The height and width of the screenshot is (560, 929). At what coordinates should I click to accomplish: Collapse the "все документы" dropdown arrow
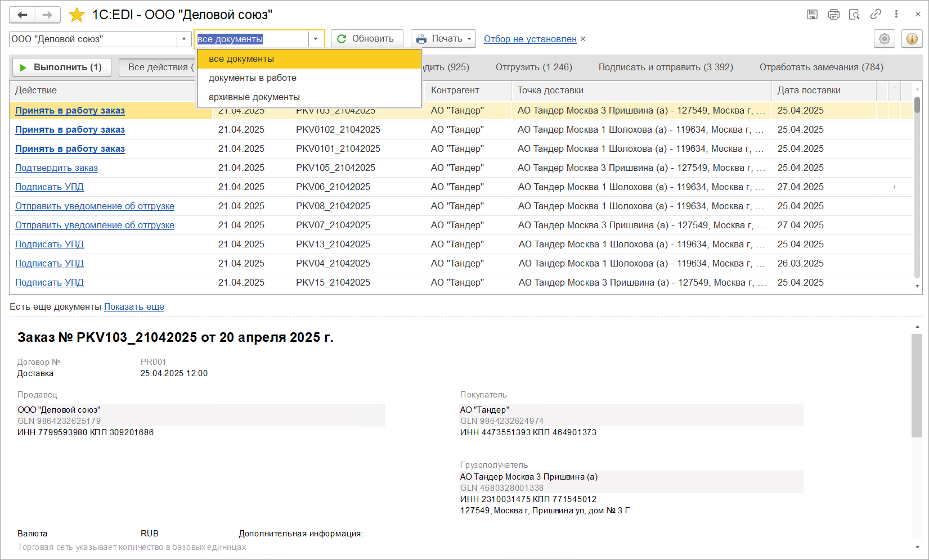pyautogui.click(x=316, y=39)
